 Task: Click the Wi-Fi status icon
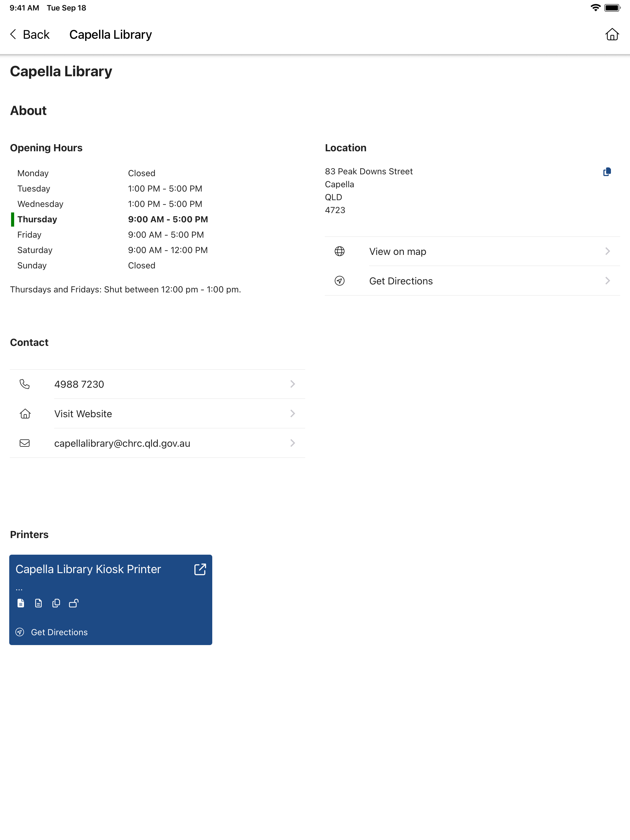[596, 8]
